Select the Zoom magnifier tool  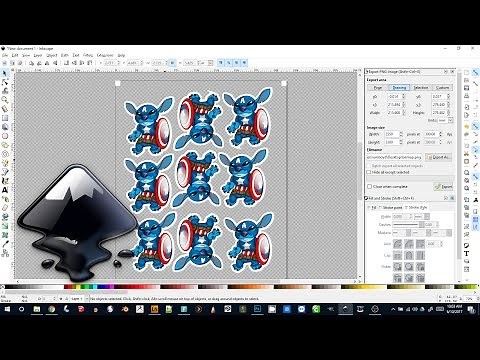[5, 100]
